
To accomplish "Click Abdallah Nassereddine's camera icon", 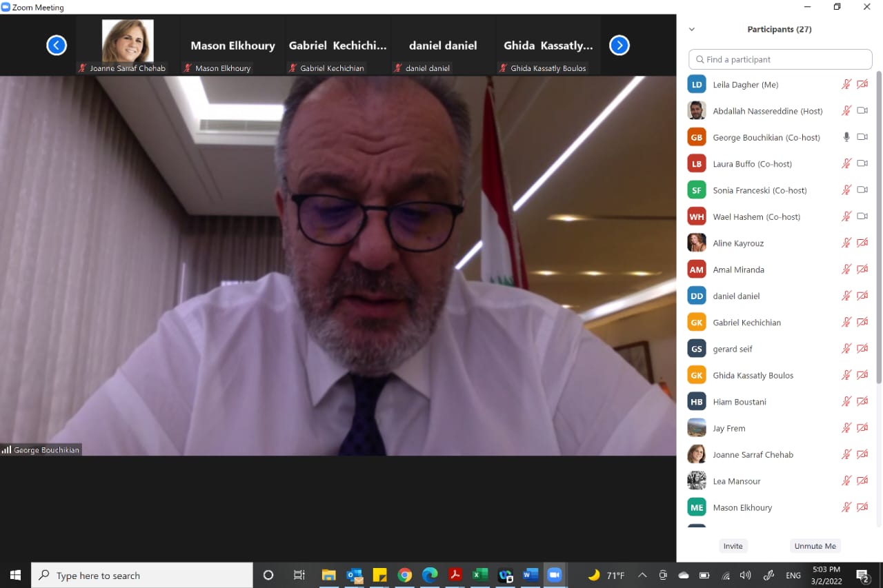I will point(862,110).
